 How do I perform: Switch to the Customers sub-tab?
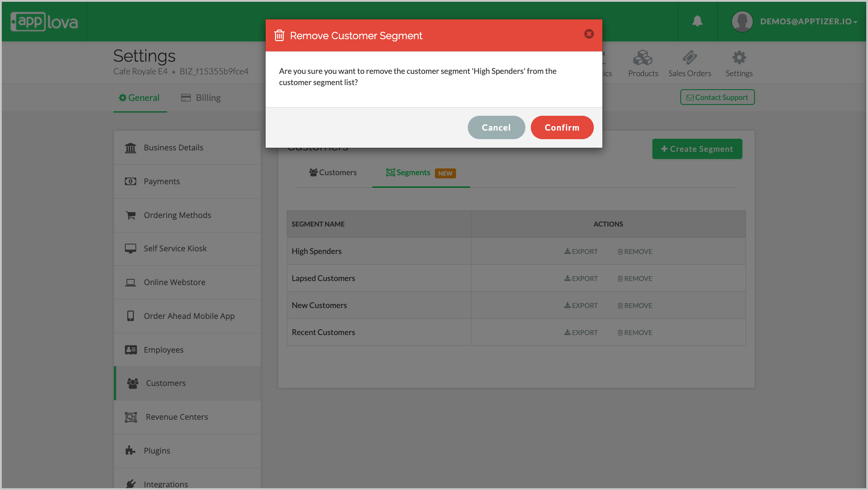(x=333, y=172)
